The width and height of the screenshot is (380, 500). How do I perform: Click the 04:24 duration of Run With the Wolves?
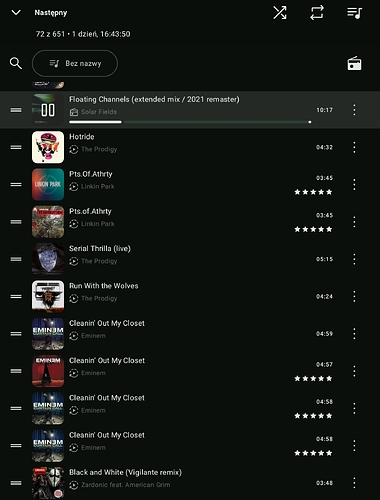click(x=324, y=297)
